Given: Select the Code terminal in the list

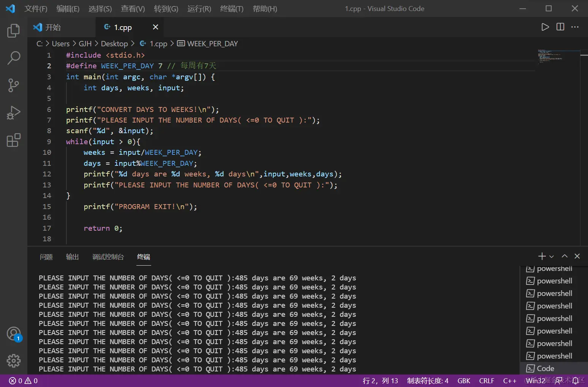Looking at the screenshot, I should pos(553,368).
